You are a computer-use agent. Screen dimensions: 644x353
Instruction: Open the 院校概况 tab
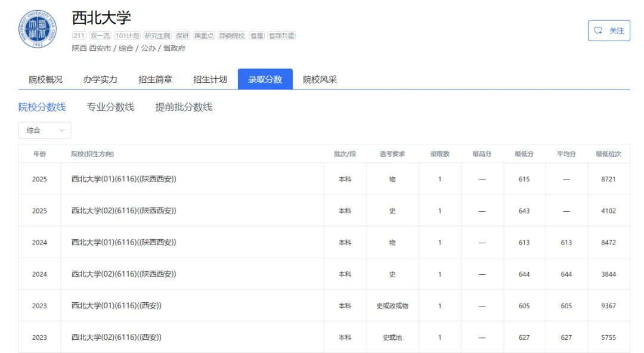coord(45,79)
